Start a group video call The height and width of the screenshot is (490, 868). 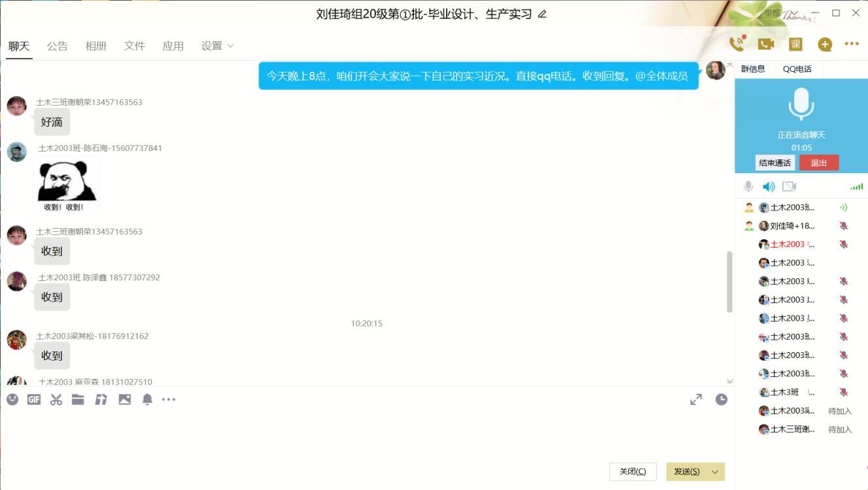[765, 44]
